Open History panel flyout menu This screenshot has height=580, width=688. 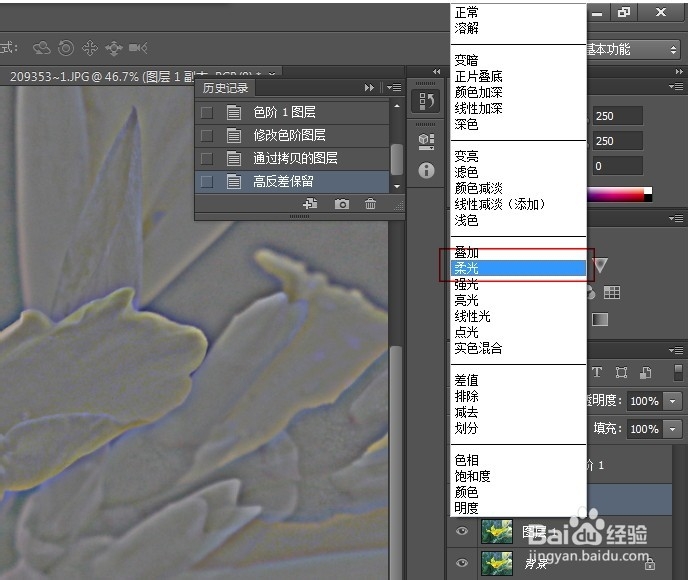pyautogui.click(x=394, y=87)
